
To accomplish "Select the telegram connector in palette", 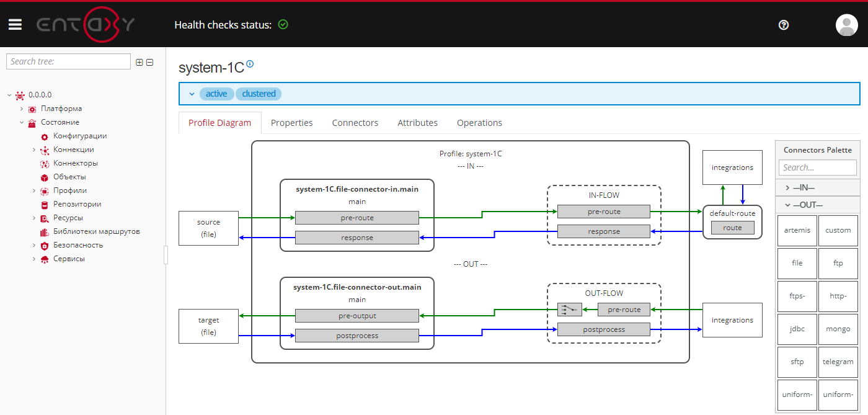I will pos(838,362).
